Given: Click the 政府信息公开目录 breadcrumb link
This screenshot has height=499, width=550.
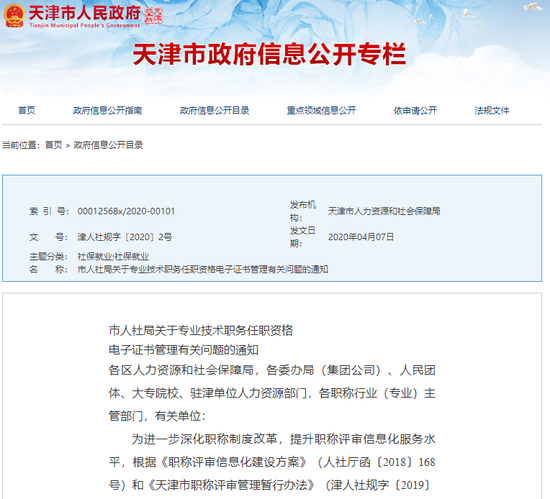Looking at the screenshot, I should click(108, 145).
